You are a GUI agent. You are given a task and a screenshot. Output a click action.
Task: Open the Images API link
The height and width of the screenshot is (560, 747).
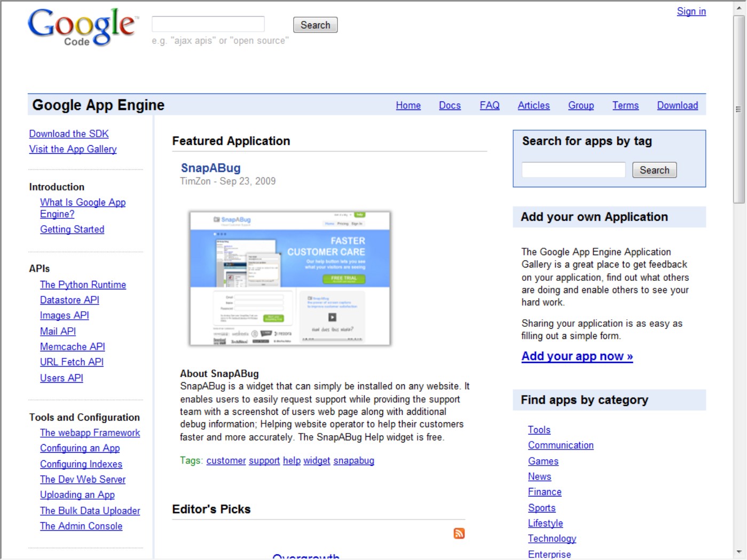tap(65, 316)
